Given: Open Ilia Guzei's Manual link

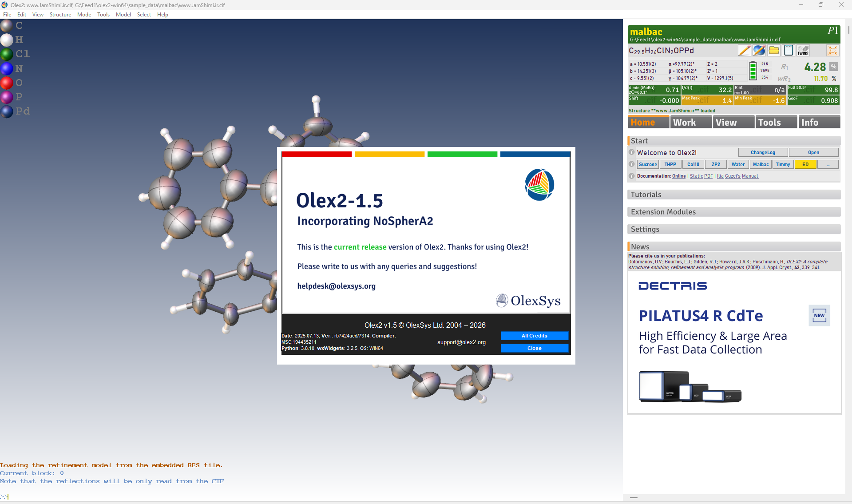Looking at the screenshot, I should point(737,176).
